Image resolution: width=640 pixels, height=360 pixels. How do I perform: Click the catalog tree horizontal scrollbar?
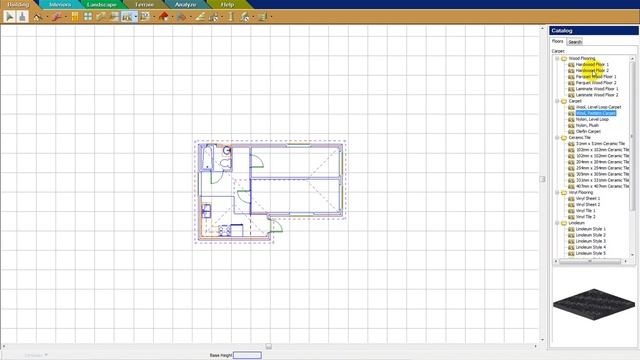[590, 261]
